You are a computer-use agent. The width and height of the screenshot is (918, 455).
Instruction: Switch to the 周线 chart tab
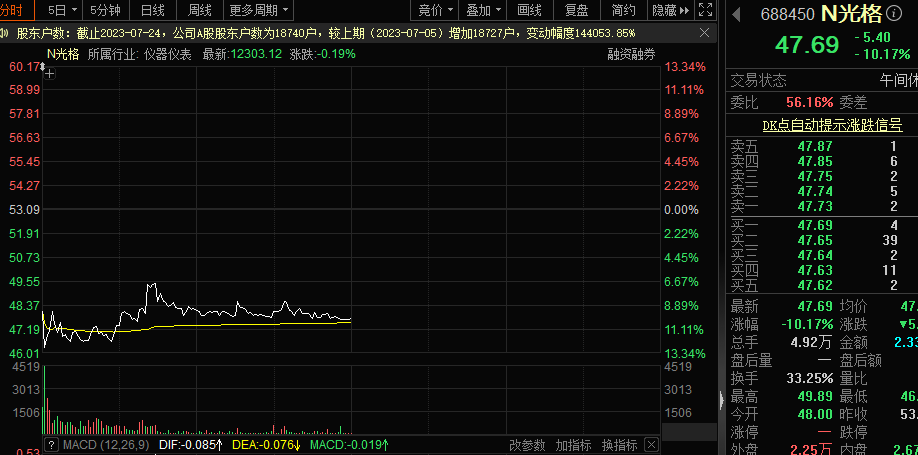[200, 10]
